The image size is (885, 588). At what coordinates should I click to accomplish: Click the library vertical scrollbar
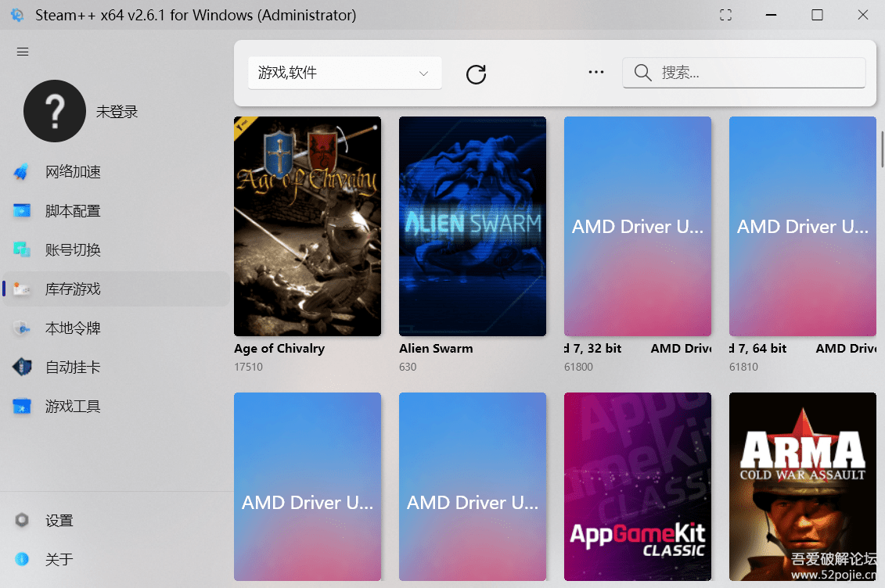click(x=882, y=149)
